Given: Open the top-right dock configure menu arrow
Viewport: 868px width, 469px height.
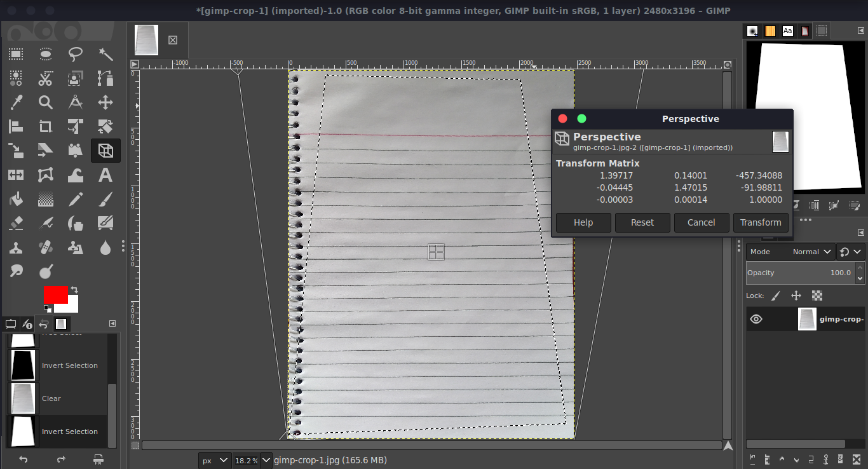Looking at the screenshot, I should pos(861,29).
